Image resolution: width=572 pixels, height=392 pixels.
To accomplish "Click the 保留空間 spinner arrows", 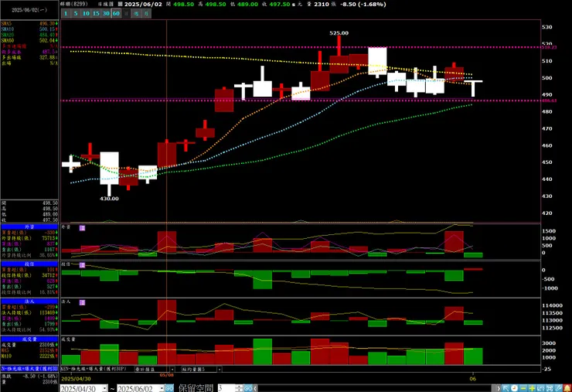I will point(239,388).
